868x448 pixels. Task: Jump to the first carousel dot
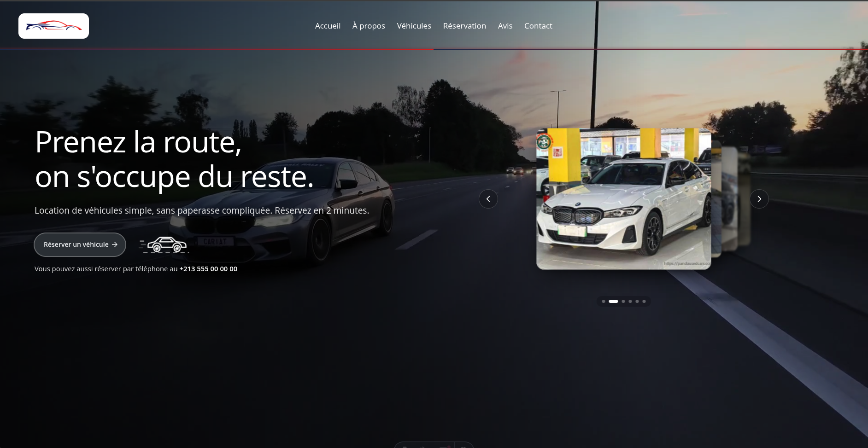point(604,302)
